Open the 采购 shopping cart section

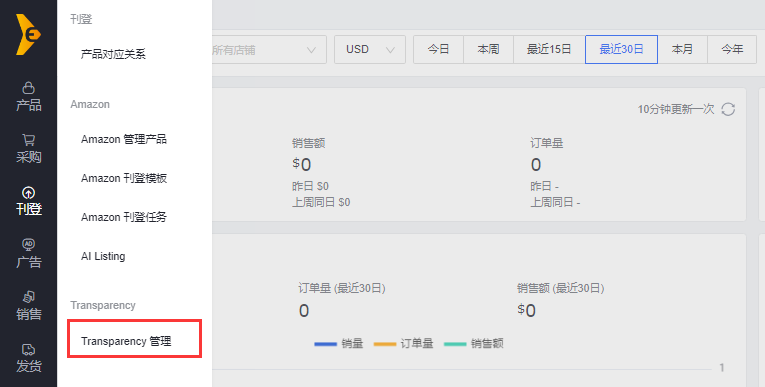(x=28, y=149)
